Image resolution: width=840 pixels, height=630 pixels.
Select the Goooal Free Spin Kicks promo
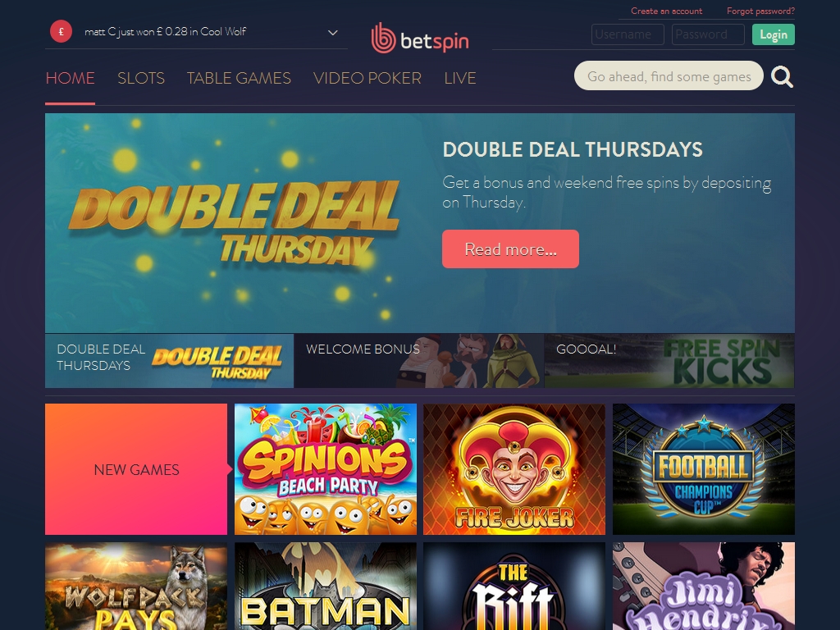coord(669,361)
